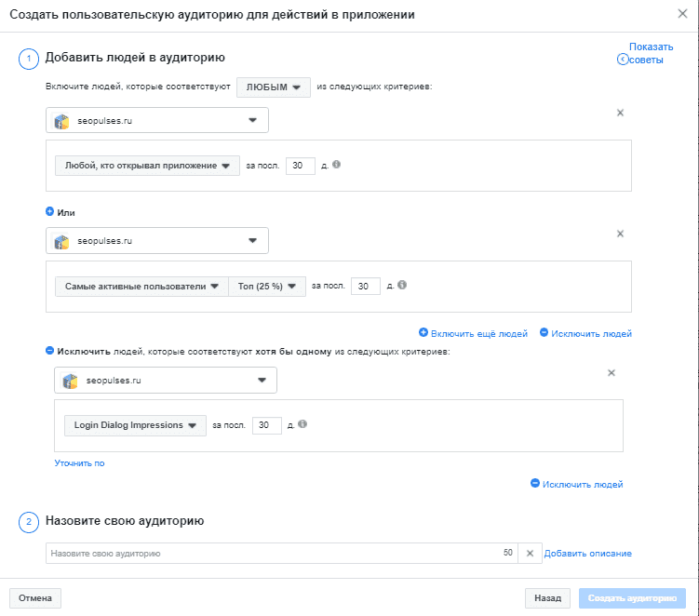Click the blue plus icon next to Или
This screenshot has height=616, width=699.
pyautogui.click(x=50, y=212)
